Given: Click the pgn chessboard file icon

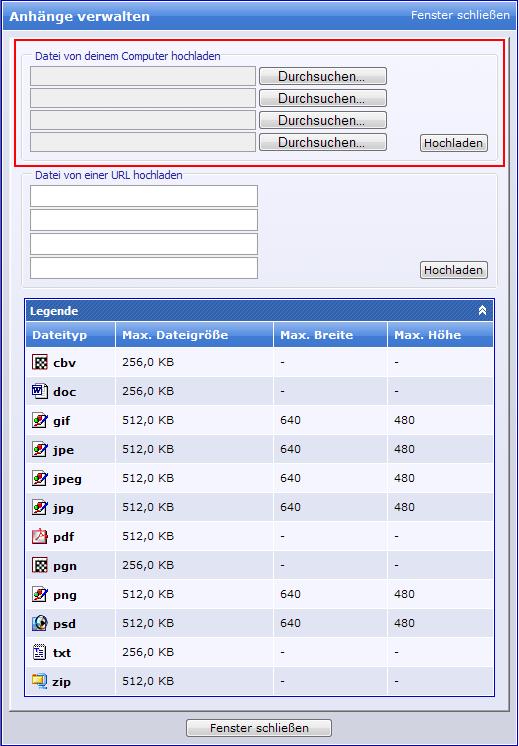Looking at the screenshot, I should [40, 566].
